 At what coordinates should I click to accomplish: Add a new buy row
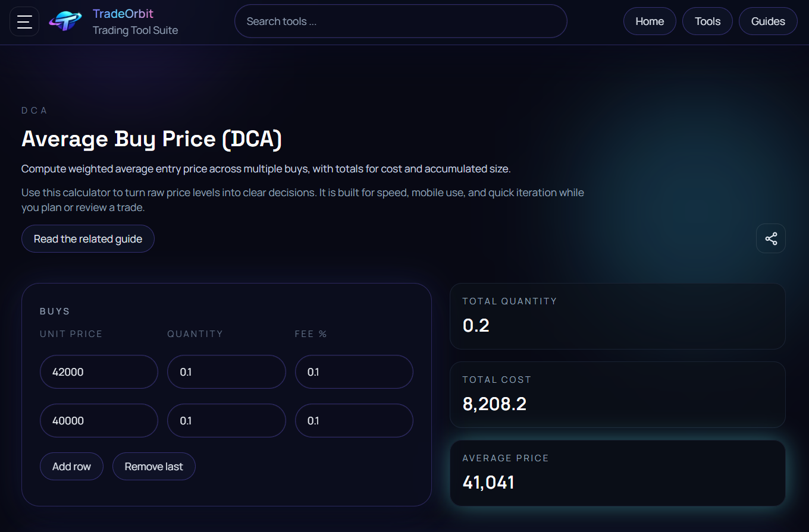71,466
